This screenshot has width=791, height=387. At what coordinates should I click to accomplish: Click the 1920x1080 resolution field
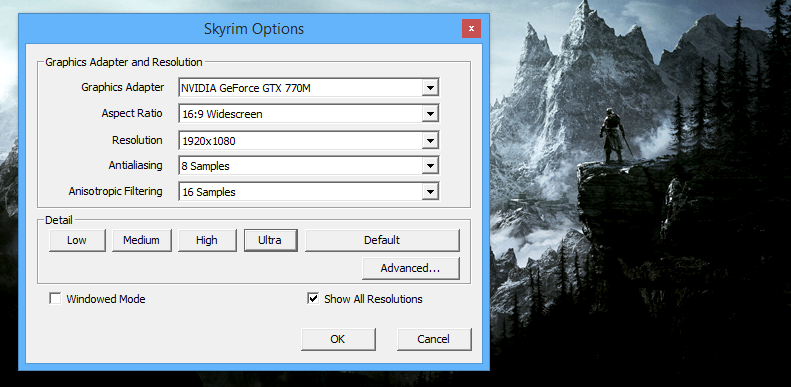point(309,141)
